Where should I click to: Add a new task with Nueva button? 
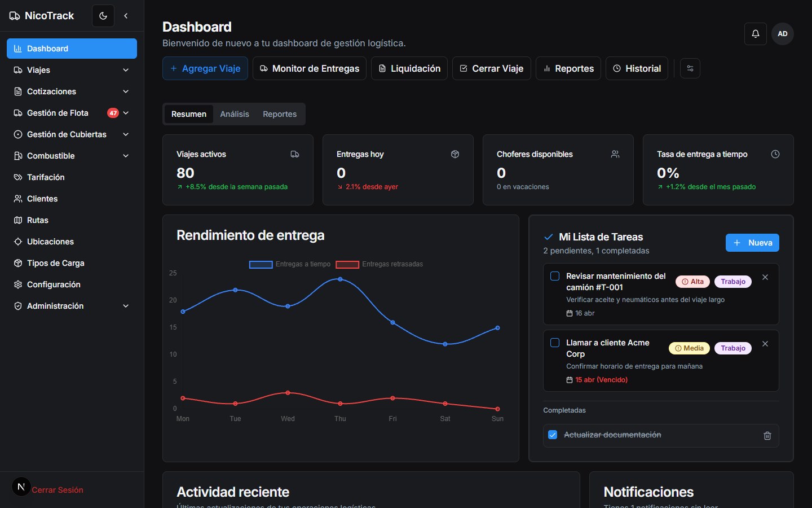point(752,243)
